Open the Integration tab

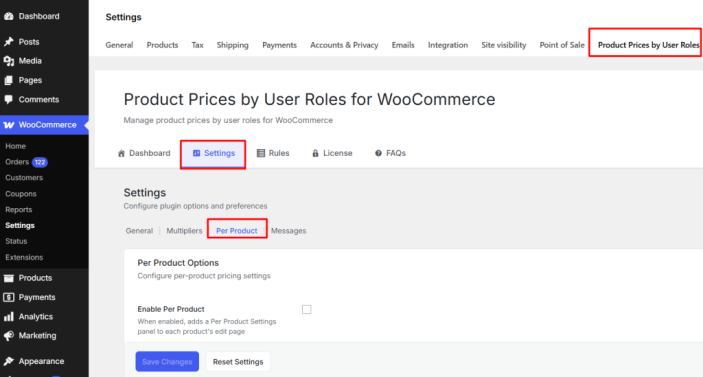pos(448,45)
